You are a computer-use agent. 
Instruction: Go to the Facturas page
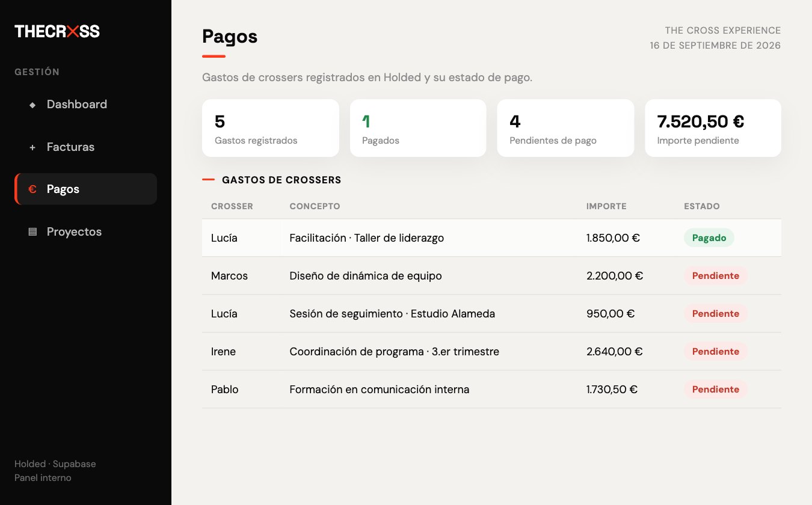85,147
